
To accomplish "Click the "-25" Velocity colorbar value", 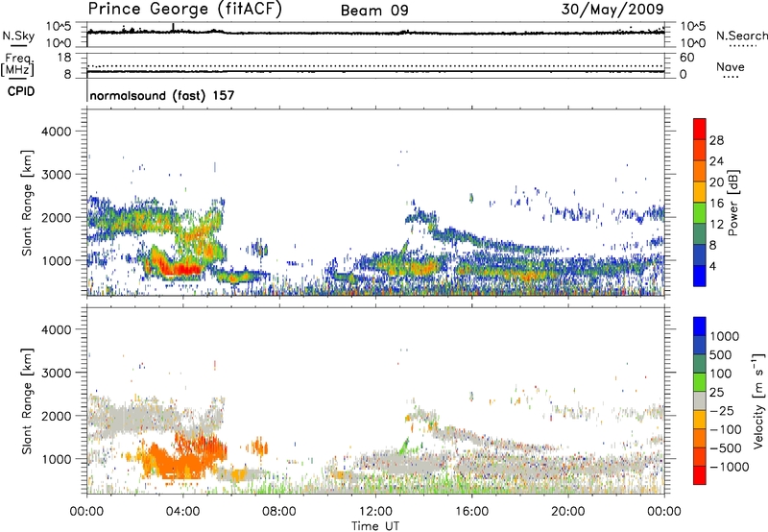I will (722, 411).
